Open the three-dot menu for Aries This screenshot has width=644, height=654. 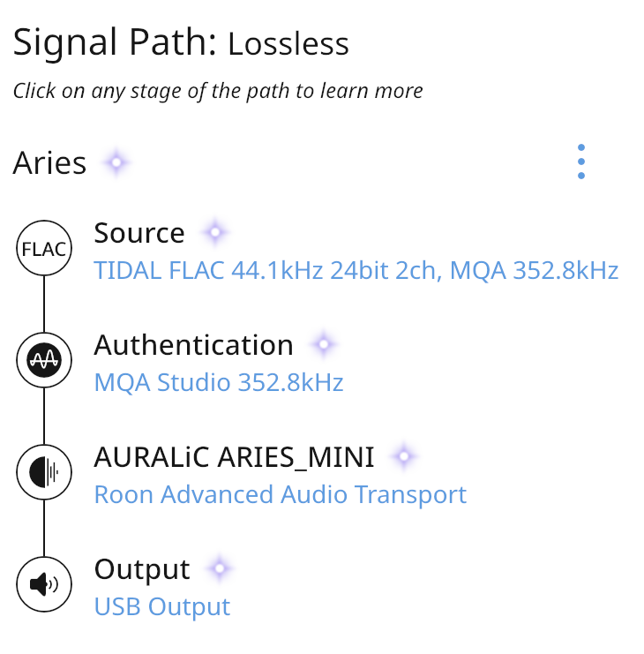coord(581,162)
